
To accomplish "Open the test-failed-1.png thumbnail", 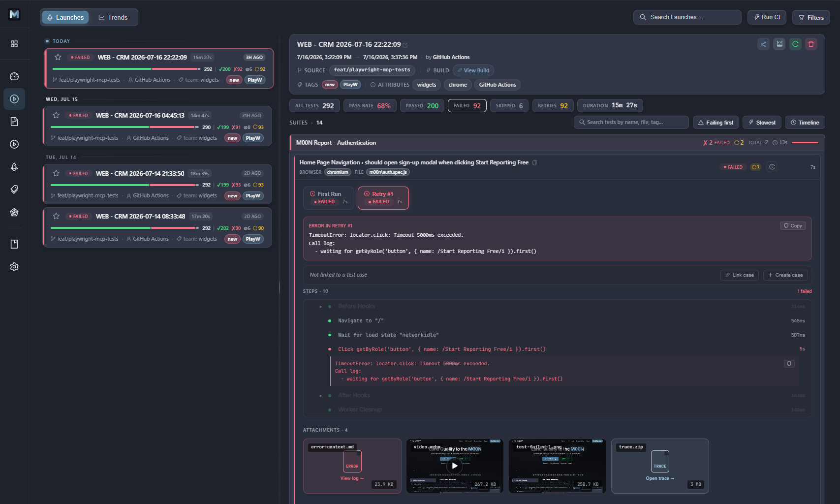I will coord(557,466).
